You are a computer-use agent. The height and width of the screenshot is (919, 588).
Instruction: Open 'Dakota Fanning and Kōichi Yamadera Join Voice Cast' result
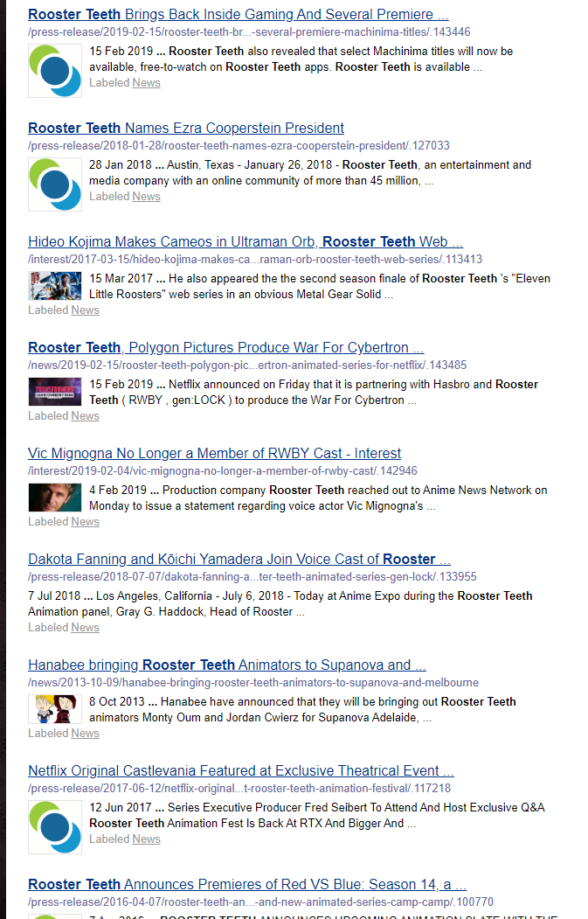coord(239,559)
